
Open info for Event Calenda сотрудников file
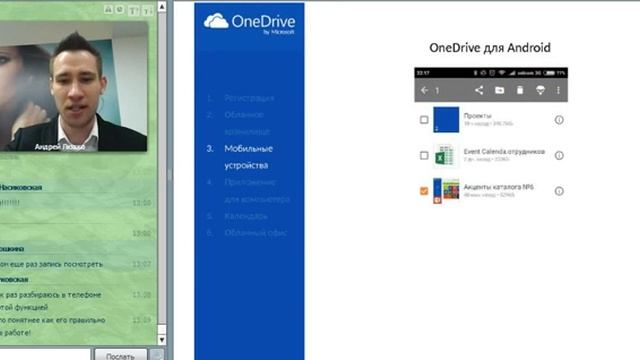559,156
